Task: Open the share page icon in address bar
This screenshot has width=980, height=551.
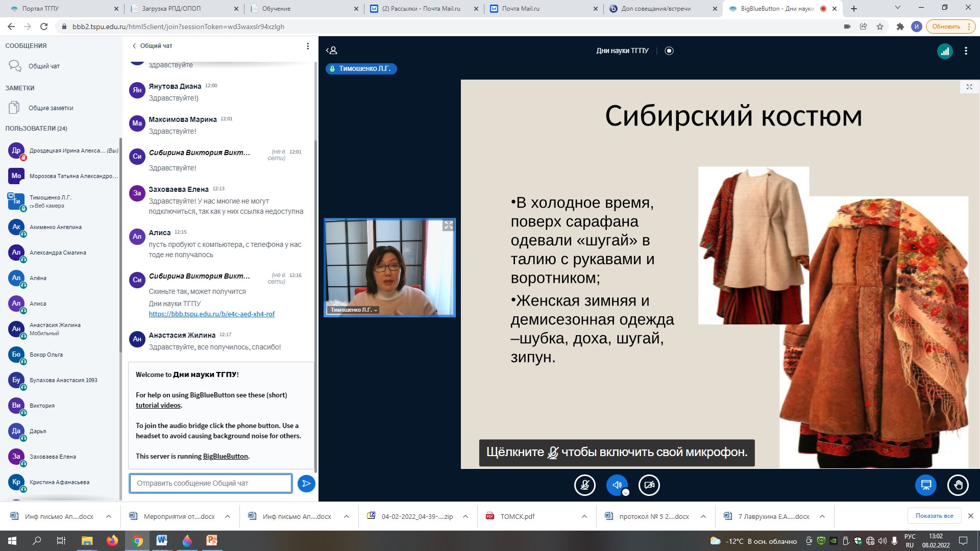Action: [x=864, y=27]
